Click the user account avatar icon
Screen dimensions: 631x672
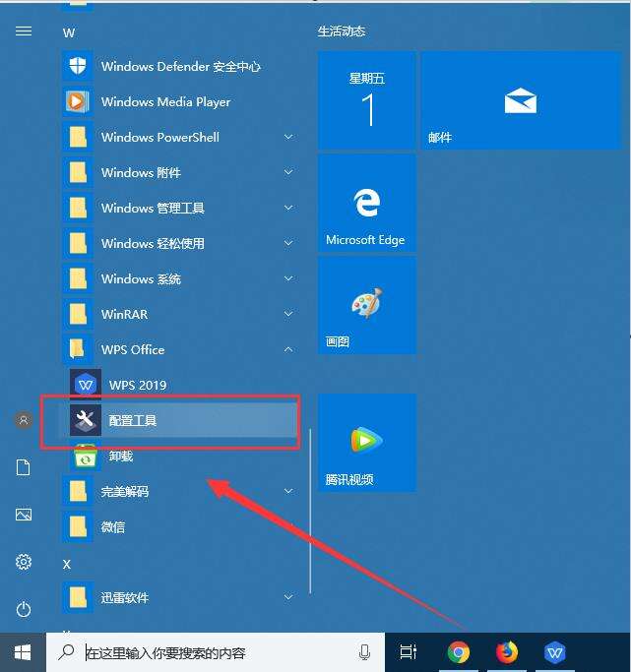point(24,420)
